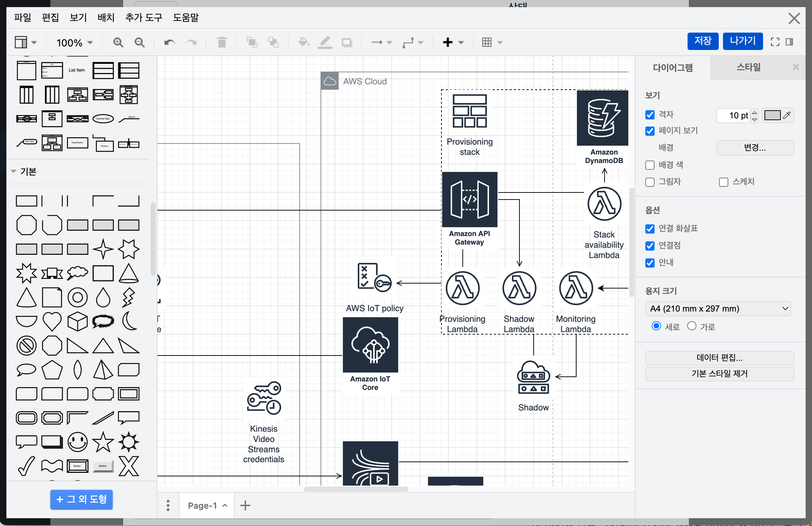Uncheck the 페이지 보기 checkbox
The image size is (812, 526).
point(650,131)
